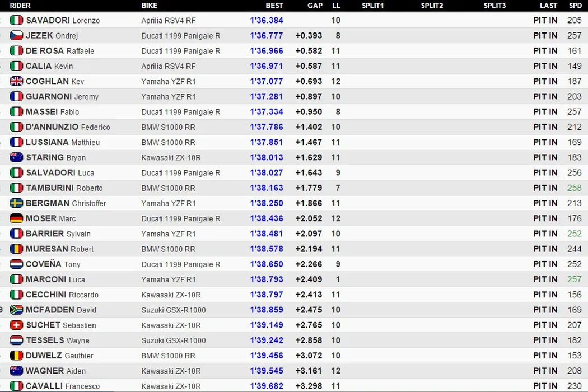Image resolution: width=588 pixels, height=392 pixels.
Task: Click the RIDER column header
Action: pyautogui.click(x=20, y=6)
